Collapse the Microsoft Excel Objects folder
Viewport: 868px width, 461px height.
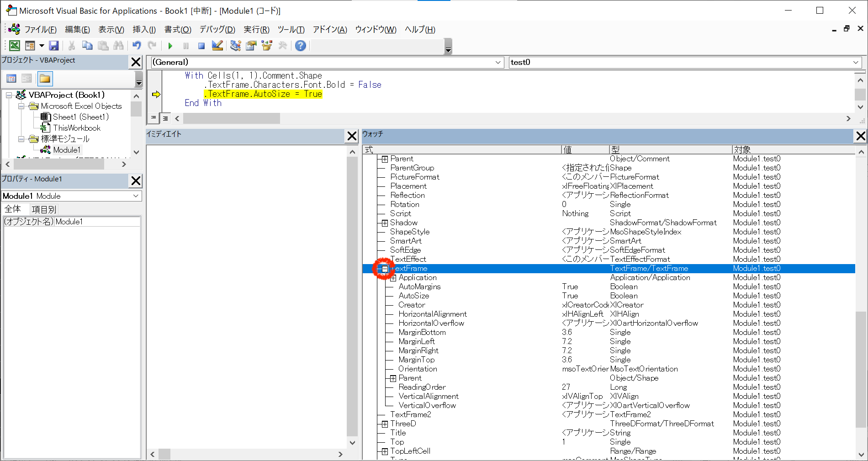[21, 106]
